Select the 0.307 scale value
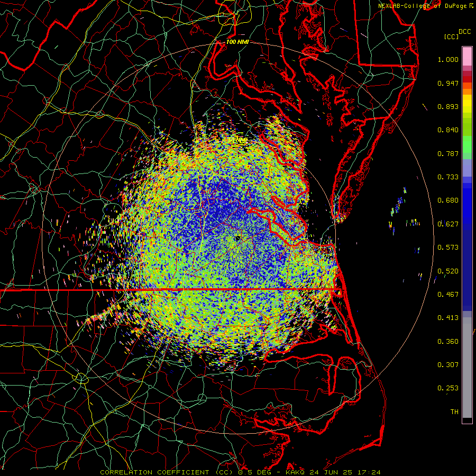This screenshot has height=476, width=476. [x=448, y=365]
